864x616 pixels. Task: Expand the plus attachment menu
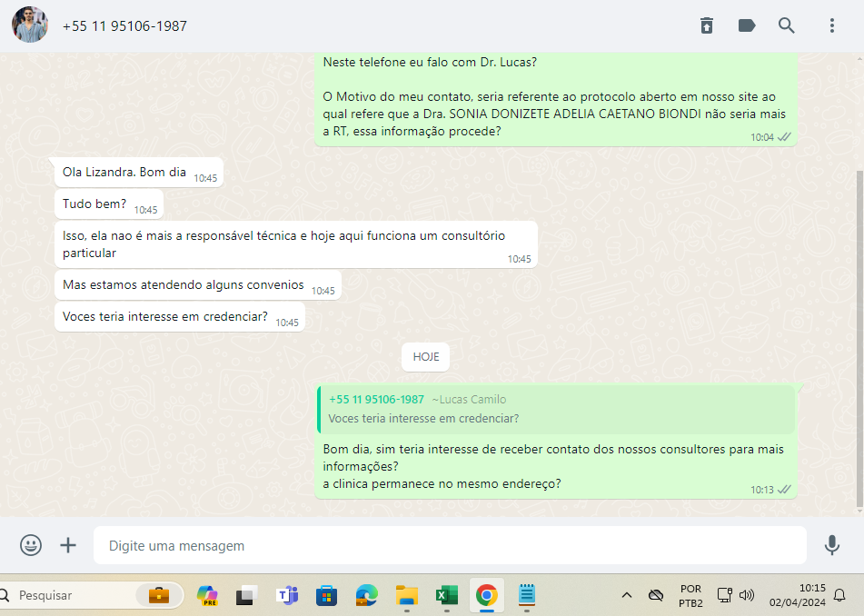pos(68,545)
